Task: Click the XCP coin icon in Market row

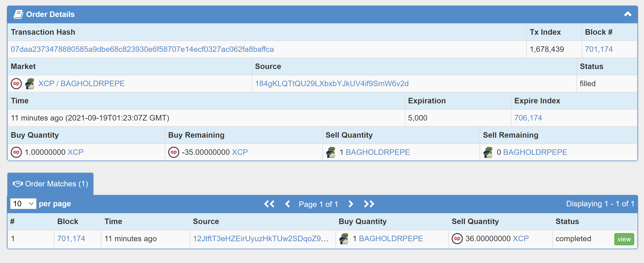Action: tap(16, 83)
